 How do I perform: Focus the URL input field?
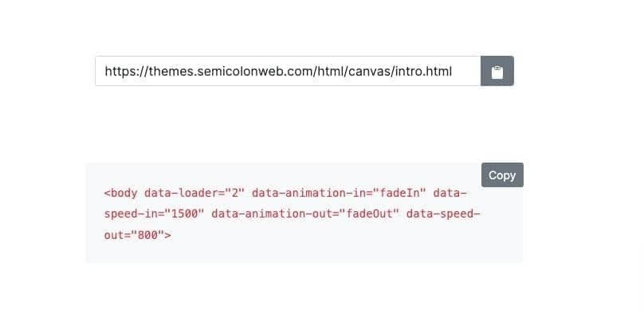[x=288, y=72]
